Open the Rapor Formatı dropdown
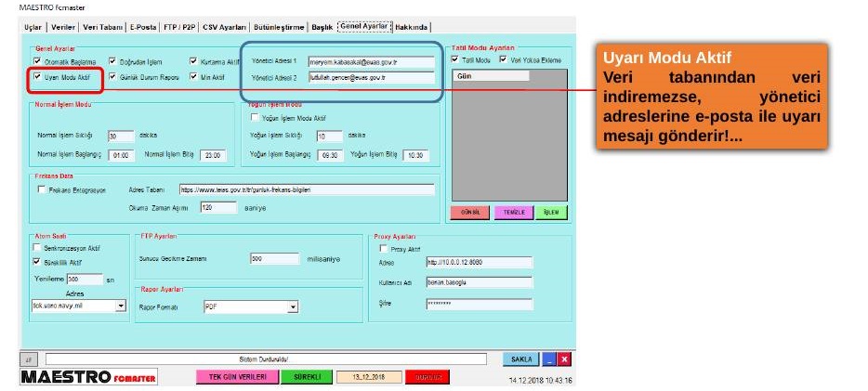The height and width of the screenshot is (391, 868). click(x=294, y=306)
